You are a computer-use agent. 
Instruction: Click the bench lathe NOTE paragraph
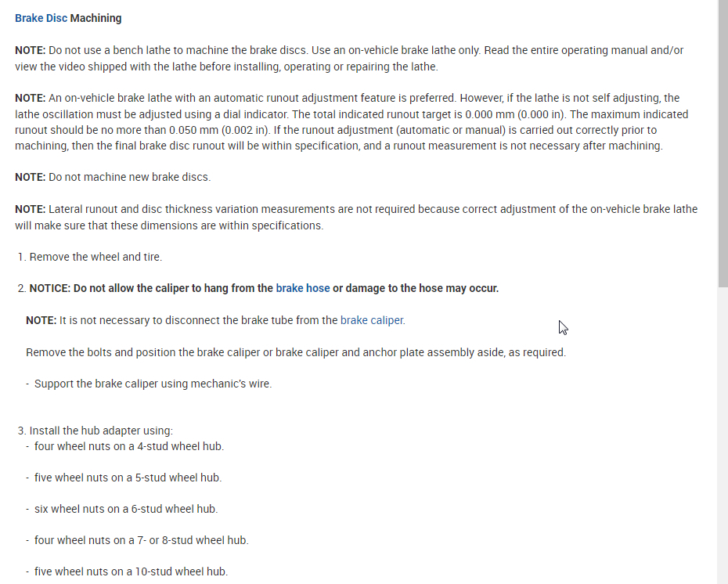tap(348, 59)
